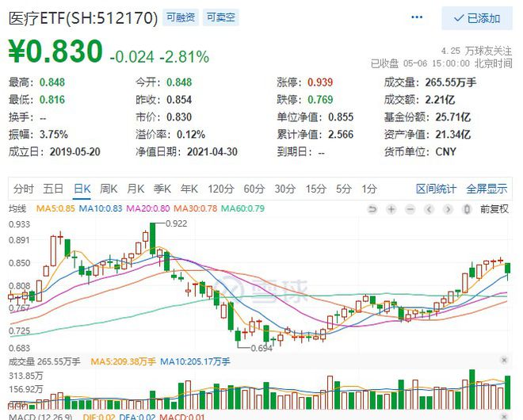
Task: Open 全屏显示 fullscreen chart
Action: point(487,189)
